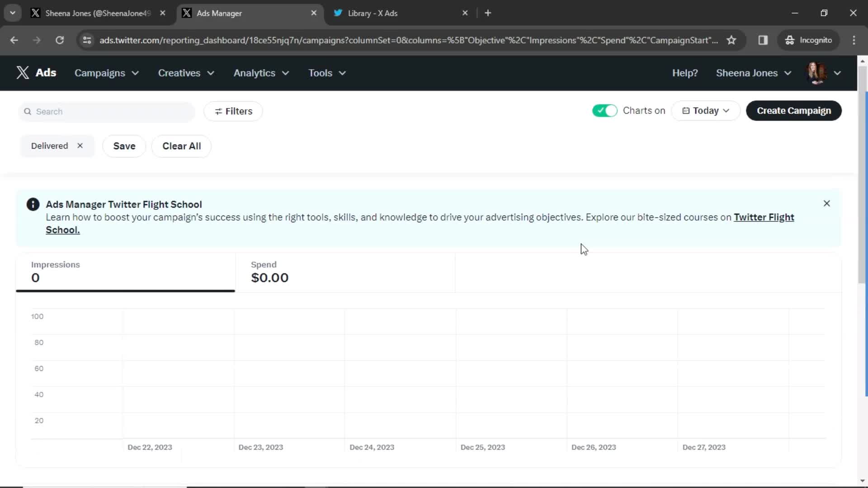The width and height of the screenshot is (868, 488).
Task: Expand the Analytics menu
Action: (x=261, y=73)
